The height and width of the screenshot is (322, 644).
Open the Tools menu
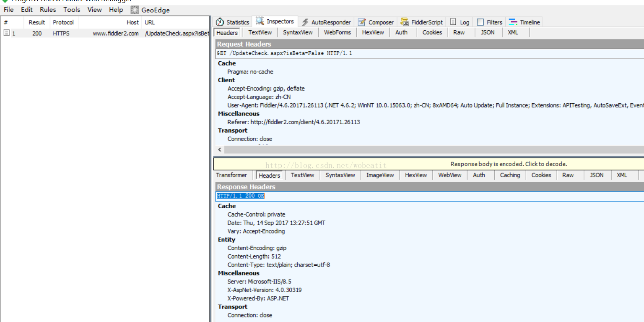(72, 10)
